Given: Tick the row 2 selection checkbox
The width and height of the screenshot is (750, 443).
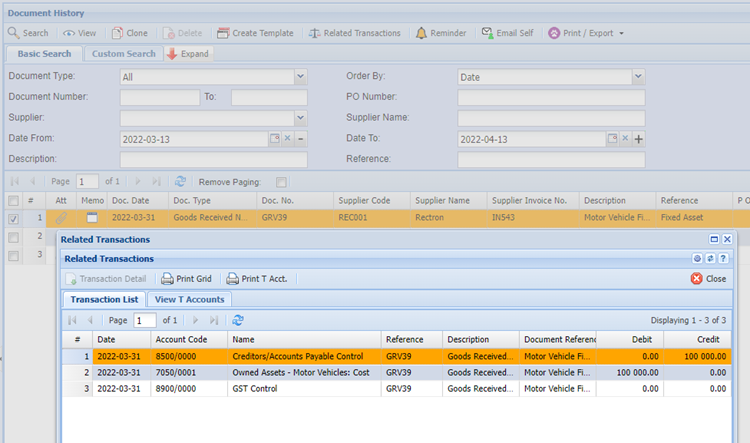Looking at the screenshot, I should point(13,237).
